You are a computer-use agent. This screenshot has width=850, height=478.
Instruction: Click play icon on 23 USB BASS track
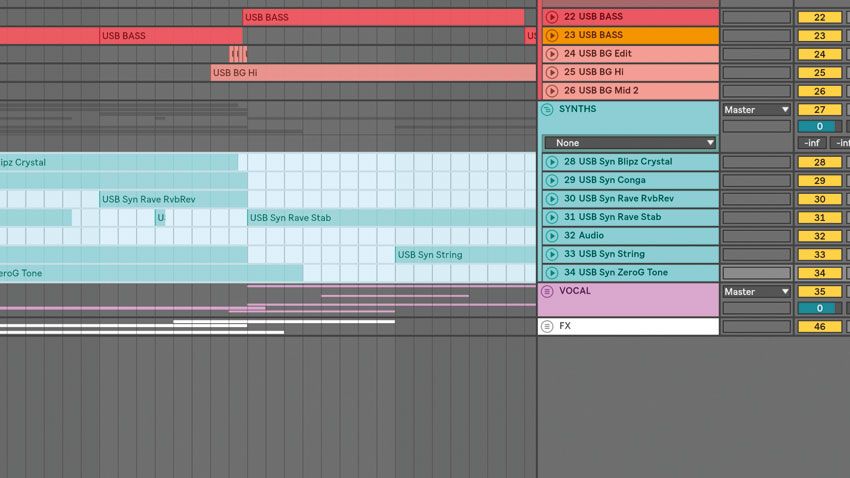click(x=551, y=35)
